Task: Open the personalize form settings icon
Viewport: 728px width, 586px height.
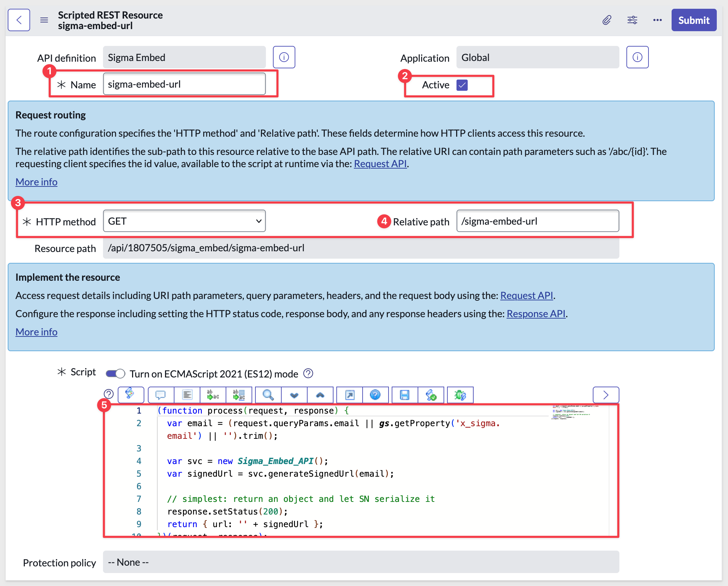Action: (632, 20)
